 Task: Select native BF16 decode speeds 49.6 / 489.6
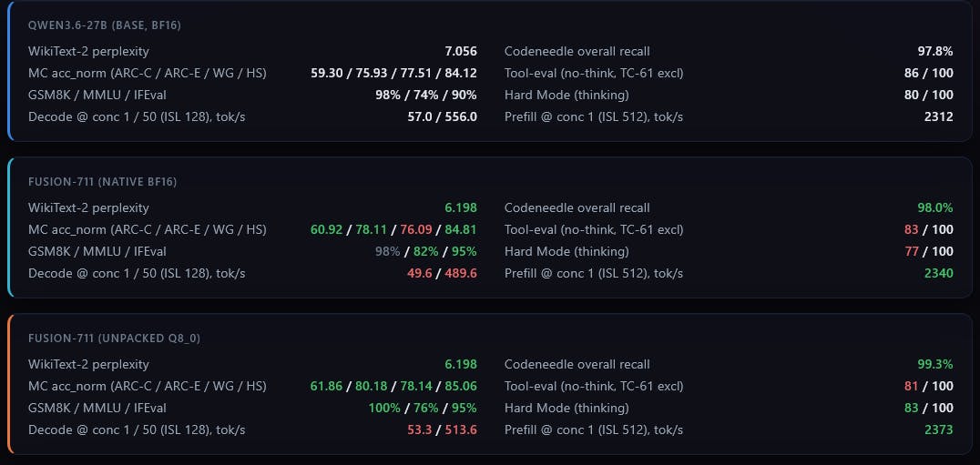click(x=442, y=273)
